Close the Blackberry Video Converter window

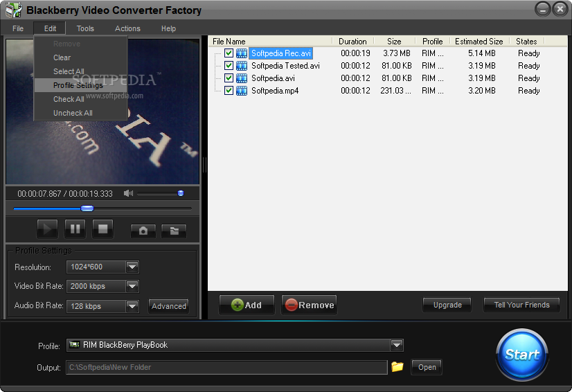point(560,9)
